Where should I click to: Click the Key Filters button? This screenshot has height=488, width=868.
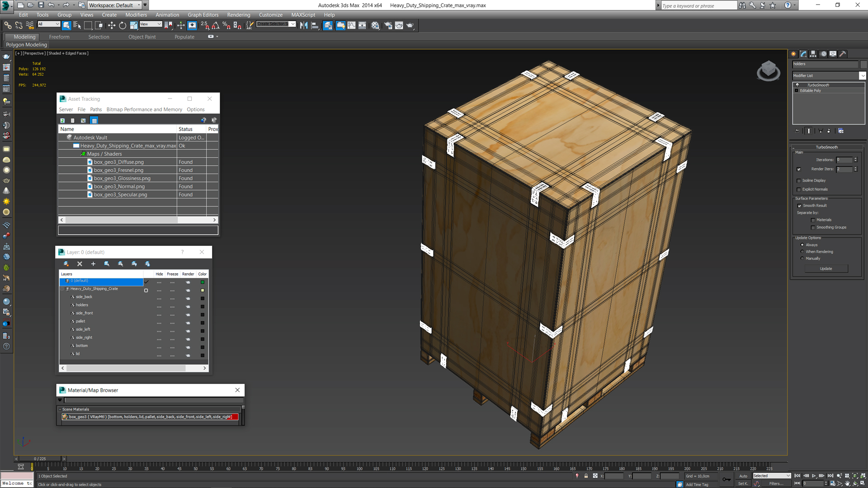(776, 483)
